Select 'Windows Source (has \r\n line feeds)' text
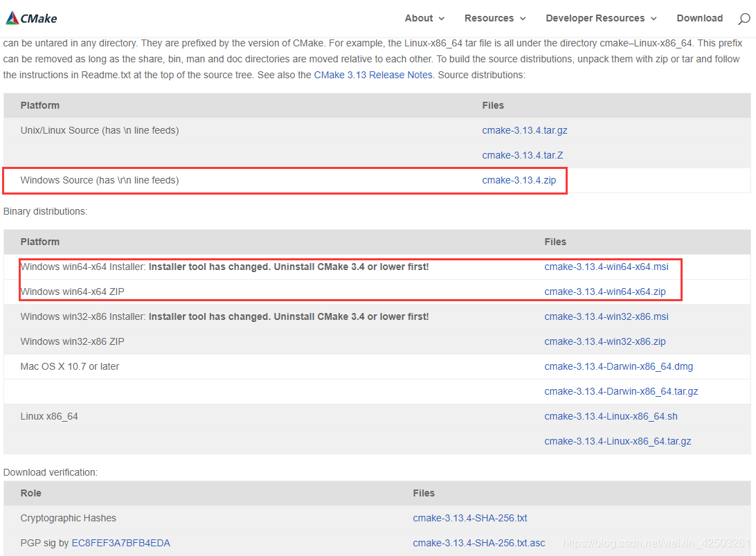756x556 pixels. tap(100, 180)
